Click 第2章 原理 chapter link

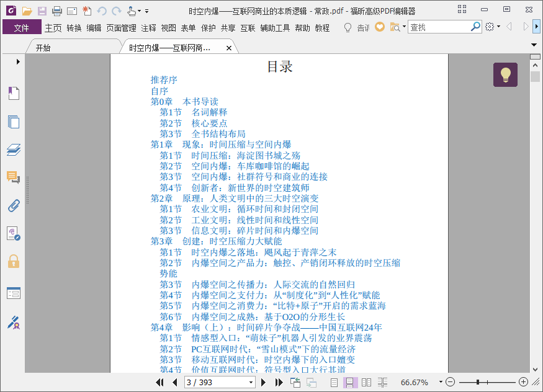(235, 198)
